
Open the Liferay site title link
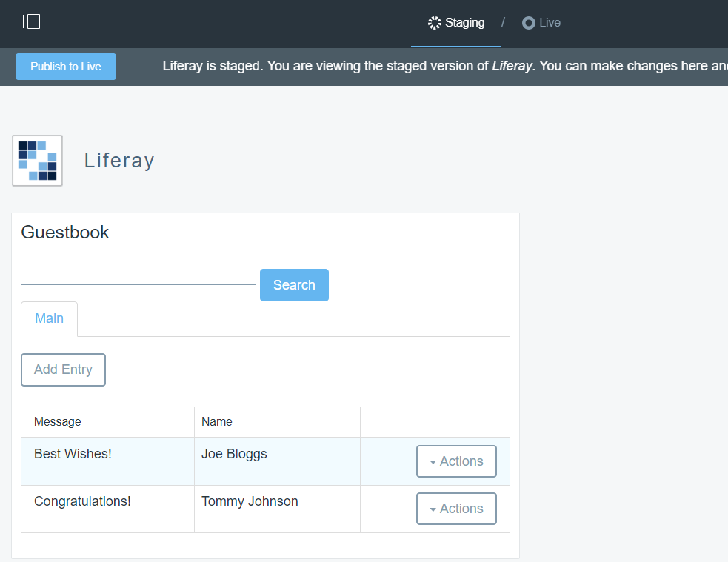point(119,161)
